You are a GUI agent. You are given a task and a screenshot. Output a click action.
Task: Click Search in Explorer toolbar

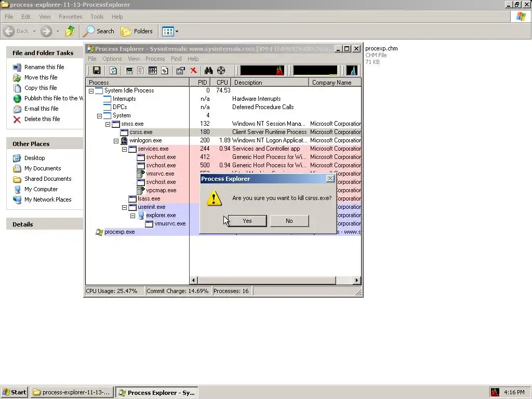click(x=99, y=31)
